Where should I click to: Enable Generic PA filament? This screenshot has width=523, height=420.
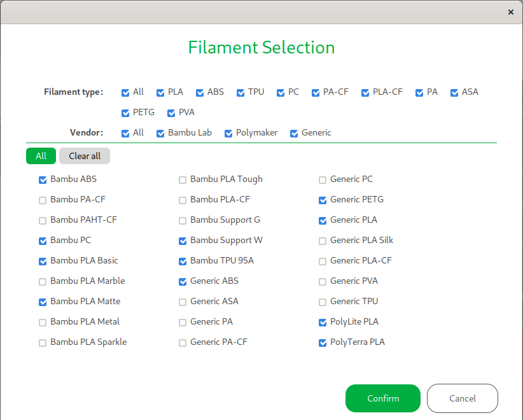(x=183, y=322)
